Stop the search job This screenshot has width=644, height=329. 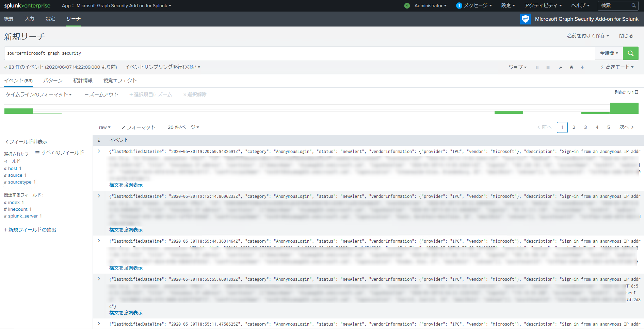point(548,67)
